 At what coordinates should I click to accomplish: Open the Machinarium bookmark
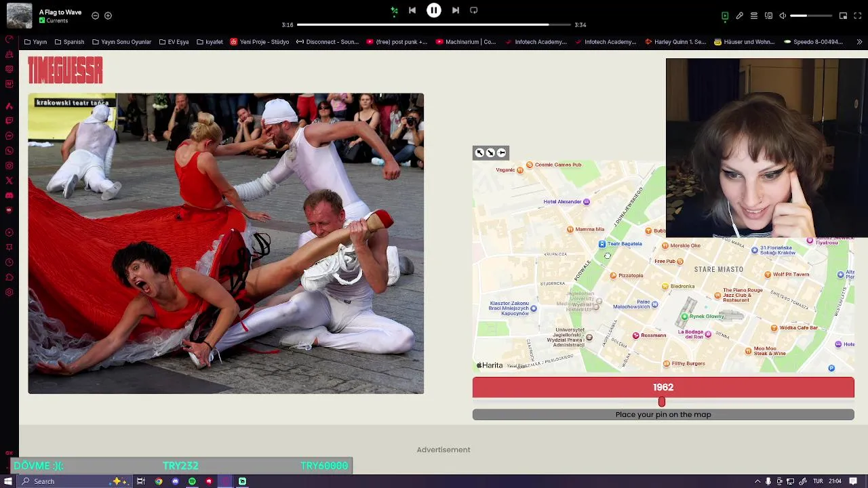point(466,42)
